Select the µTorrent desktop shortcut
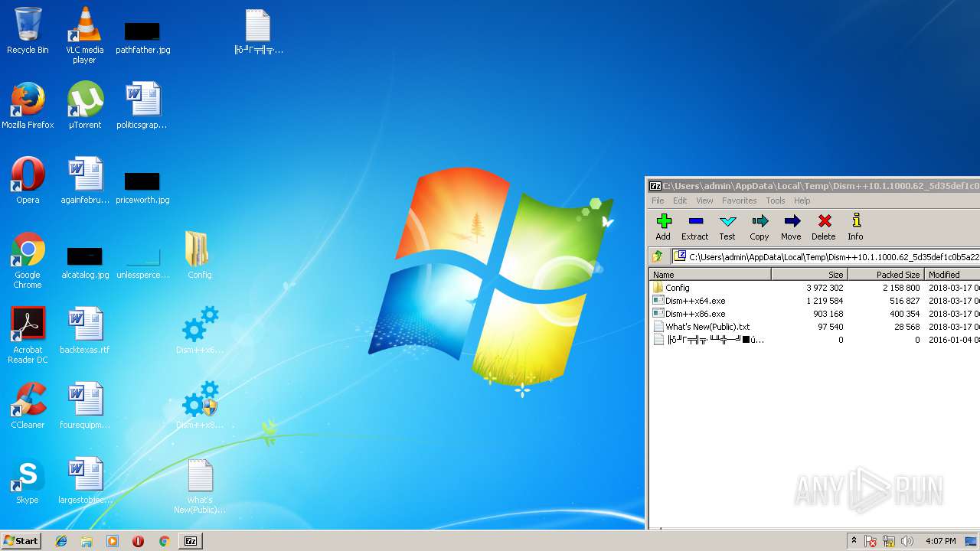 (x=84, y=106)
